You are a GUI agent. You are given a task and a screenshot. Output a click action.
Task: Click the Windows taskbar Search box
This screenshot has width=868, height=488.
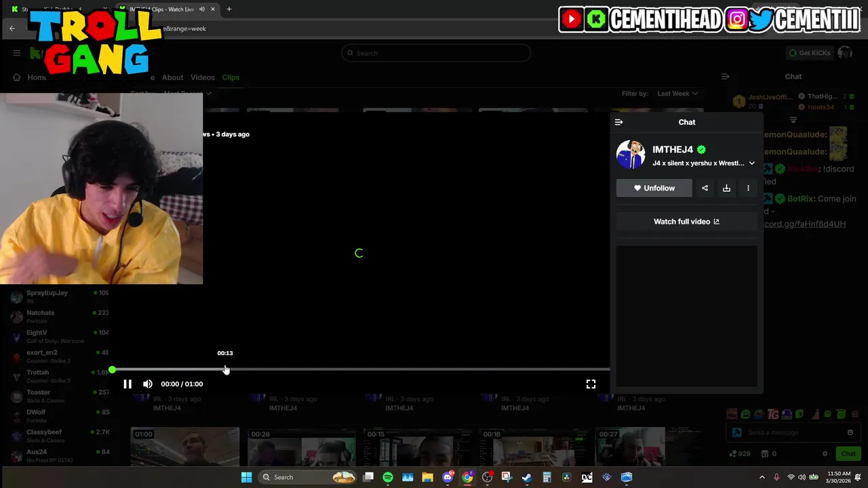pos(309,477)
